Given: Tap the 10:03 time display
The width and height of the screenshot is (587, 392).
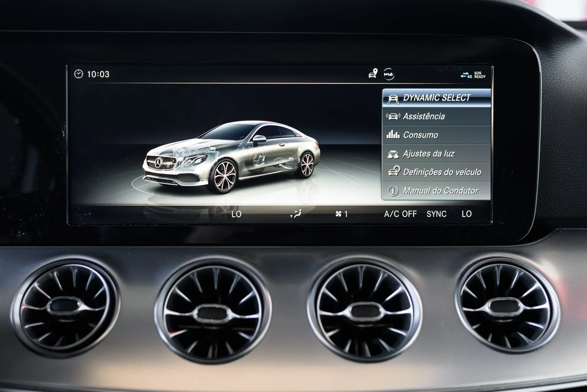Looking at the screenshot, I should tap(98, 74).
